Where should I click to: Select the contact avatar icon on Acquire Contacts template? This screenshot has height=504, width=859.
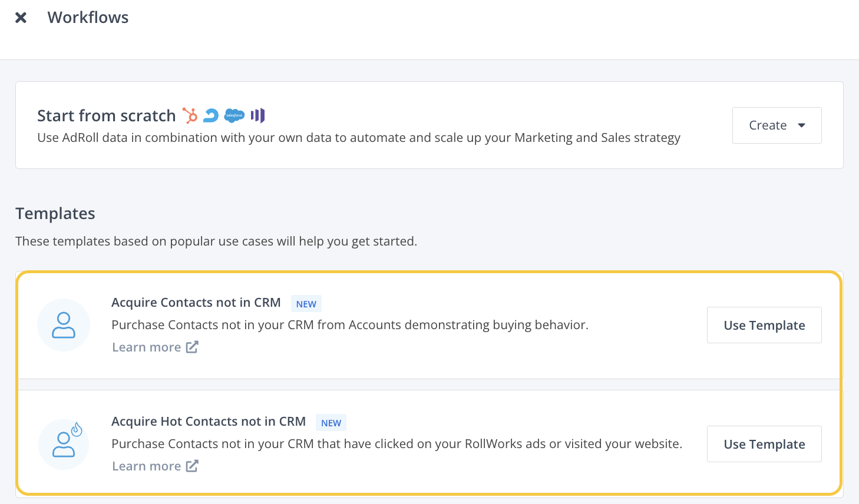[64, 325]
